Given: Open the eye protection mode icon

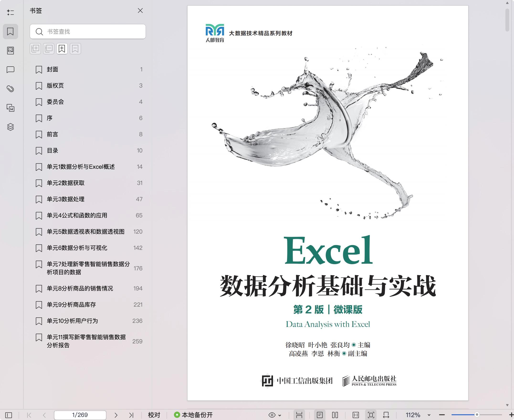Looking at the screenshot, I should coord(272,415).
